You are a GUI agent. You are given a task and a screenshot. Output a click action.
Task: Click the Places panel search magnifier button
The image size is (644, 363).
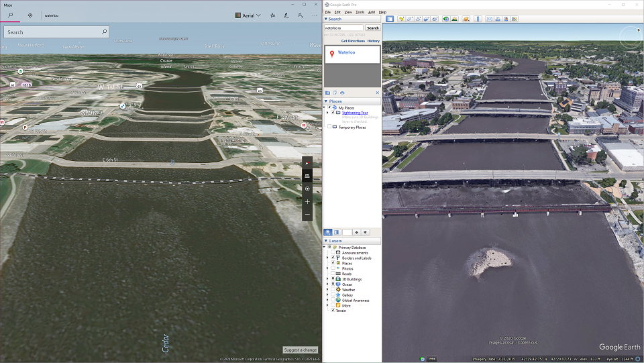tap(328, 232)
